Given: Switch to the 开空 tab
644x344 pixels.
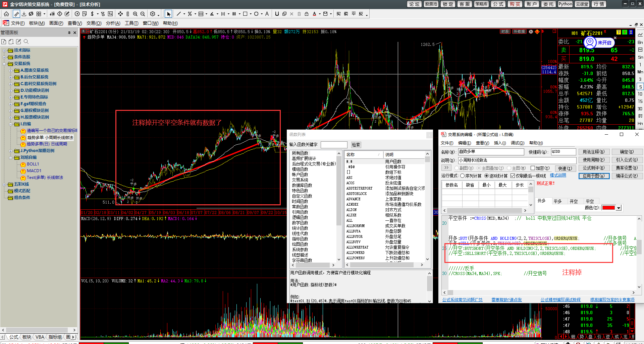Looking at the screenshot, I should pyautogui.click(x=574, y=201).
